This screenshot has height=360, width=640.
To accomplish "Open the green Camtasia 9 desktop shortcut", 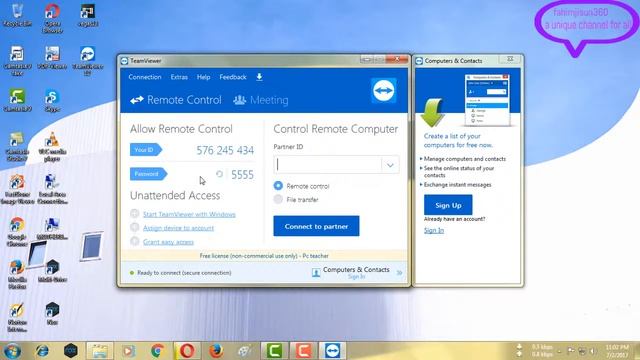I will (17, 101).
